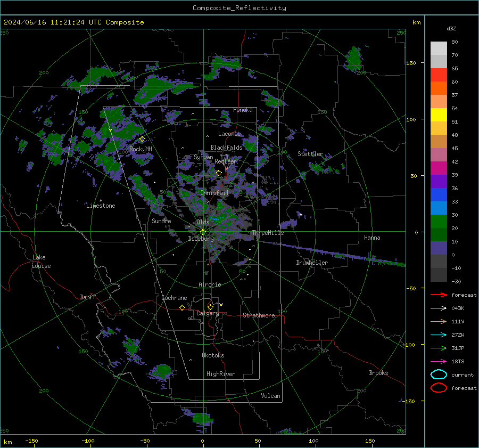Click the yellow diamond marker near RedDeer
The height and width of the screenshot is (448, 479).
[219, 173]
